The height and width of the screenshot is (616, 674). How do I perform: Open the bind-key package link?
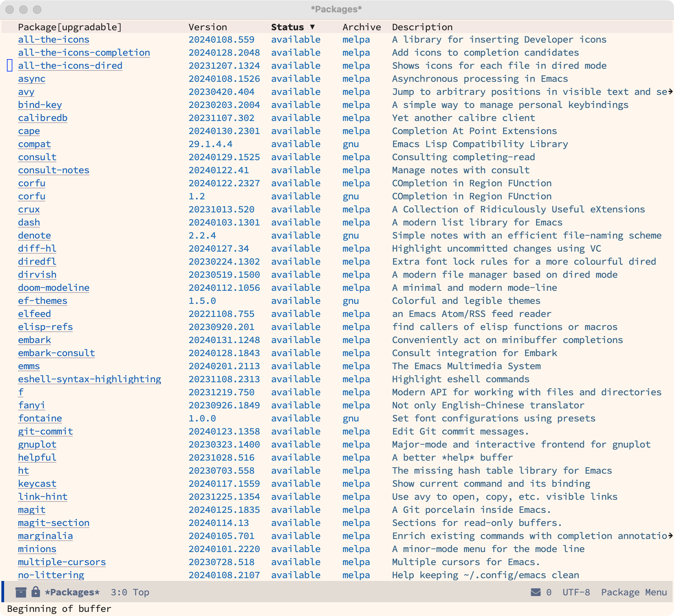point(40,105)
